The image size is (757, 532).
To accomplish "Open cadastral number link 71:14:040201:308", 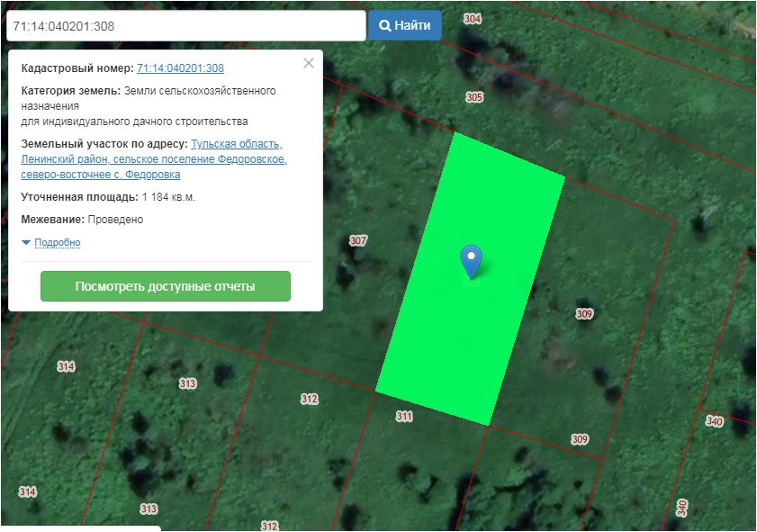I will tap(180, 68).
